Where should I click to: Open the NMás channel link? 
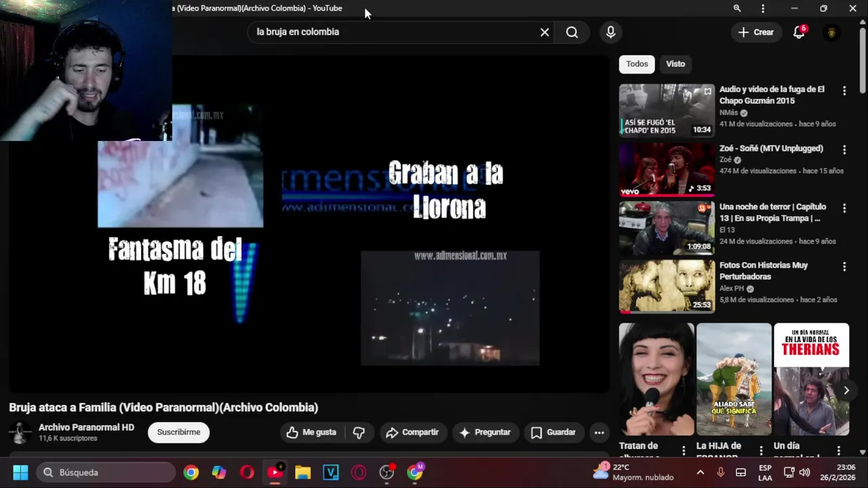728,113
